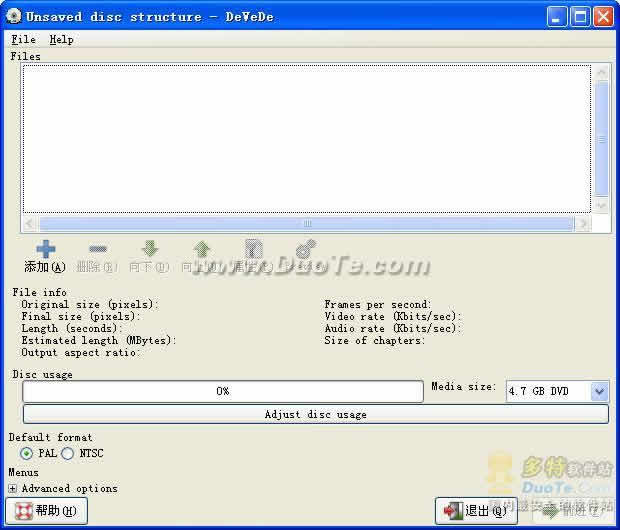Select the PAL format radio button

(x=26, y=453)
